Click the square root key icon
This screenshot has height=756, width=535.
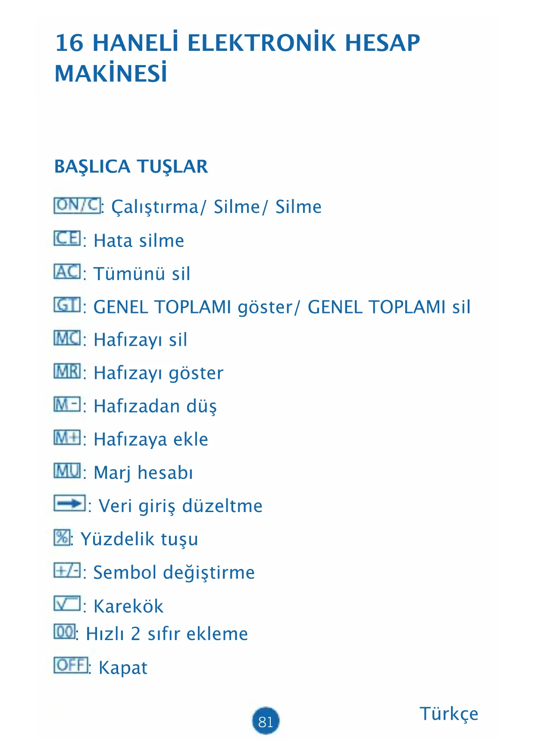(67, 604)
